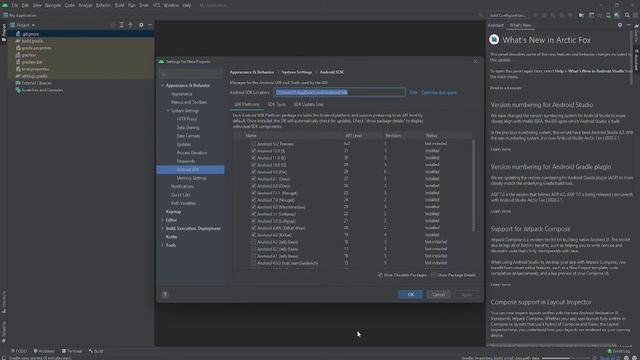This screenshot has width=640, height=360.
Task: Open SDK Manager icon in top toolbar
Action: point(617,15)
